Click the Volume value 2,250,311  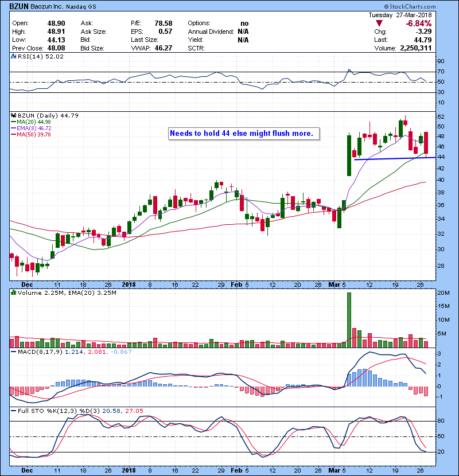[x=416, y=48]
